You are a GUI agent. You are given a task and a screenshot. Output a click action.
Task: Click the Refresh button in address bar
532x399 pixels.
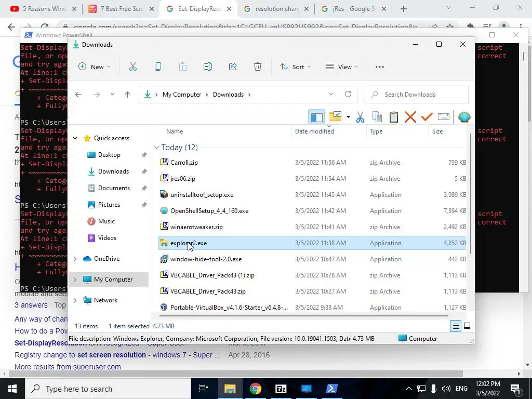[x=348, y=95]
